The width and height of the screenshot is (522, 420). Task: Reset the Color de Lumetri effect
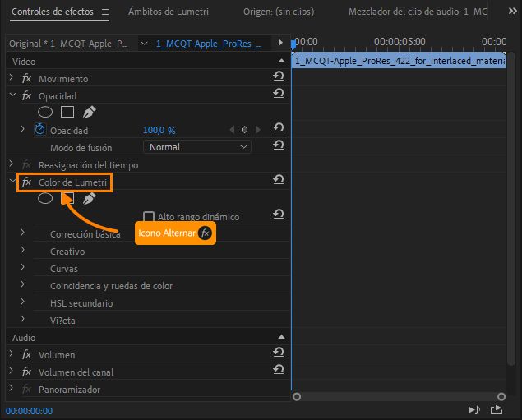[279, 180]
